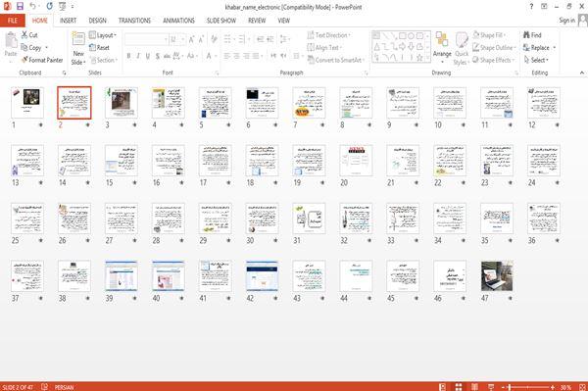Click the Sign in link
Image resolution: width=588 pixels, height=391 pixels.
(566, 21)
